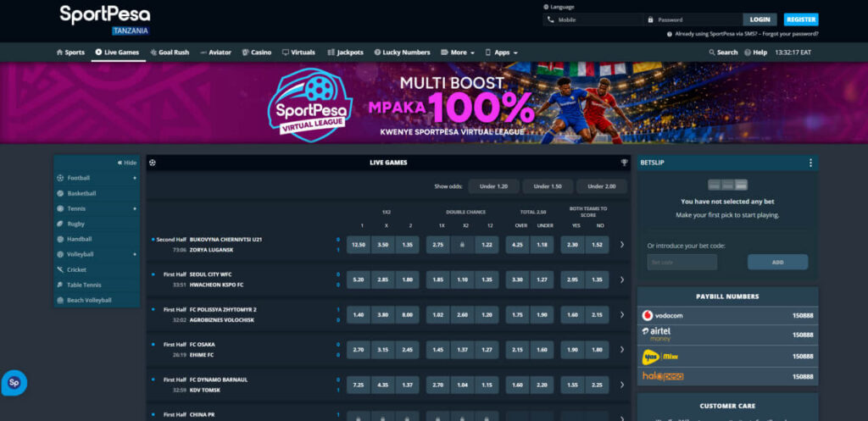Open the More dropdown menu
This screenshot has width=868, height=421.
click(x=458, y=53)
